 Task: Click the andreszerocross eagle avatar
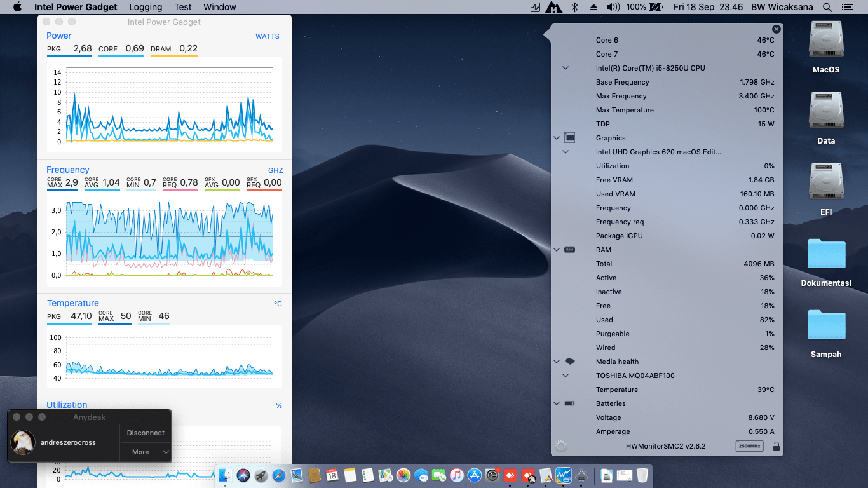click(23, 442)
